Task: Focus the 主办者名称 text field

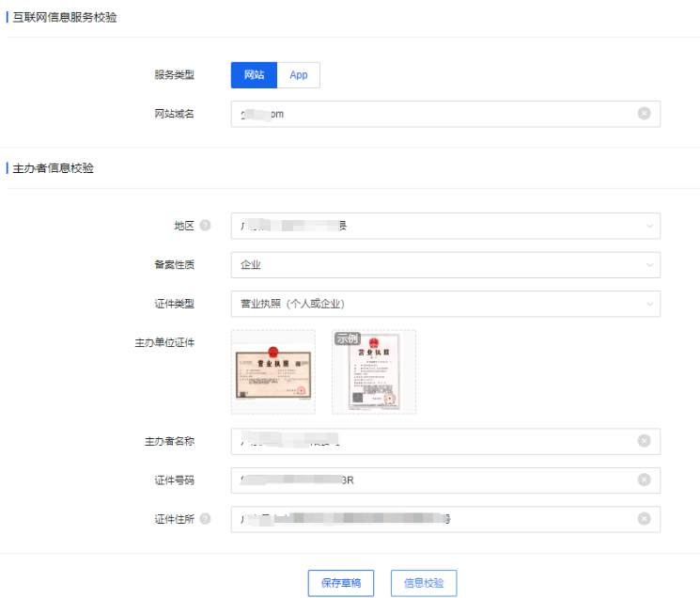Action: click(432, 441)
